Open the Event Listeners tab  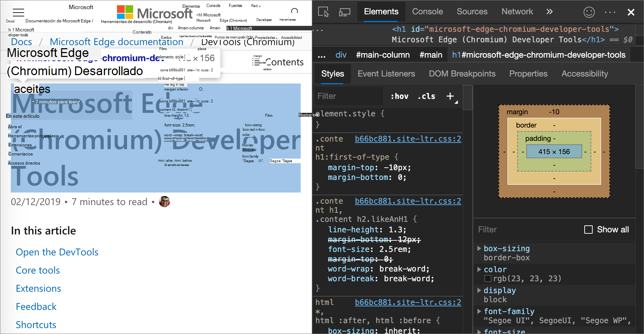click(386, 74)
